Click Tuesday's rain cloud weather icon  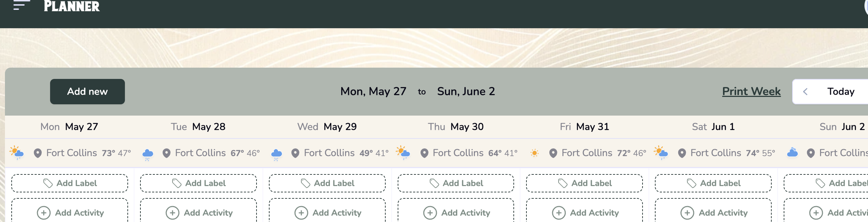click(147, 154)
